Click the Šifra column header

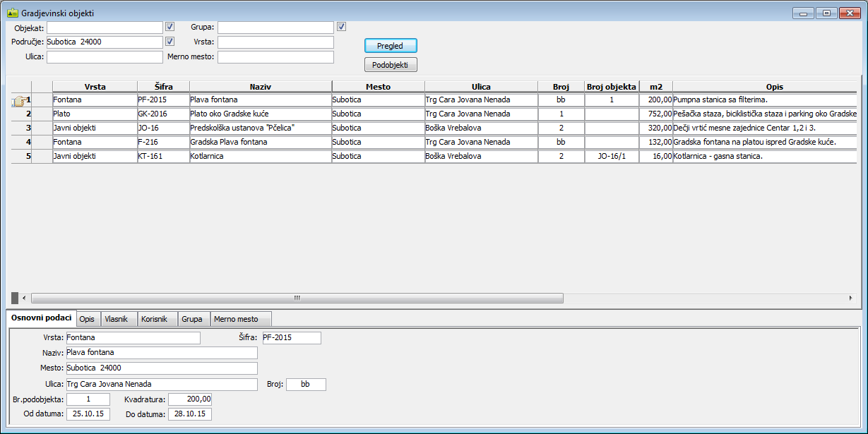163,87
